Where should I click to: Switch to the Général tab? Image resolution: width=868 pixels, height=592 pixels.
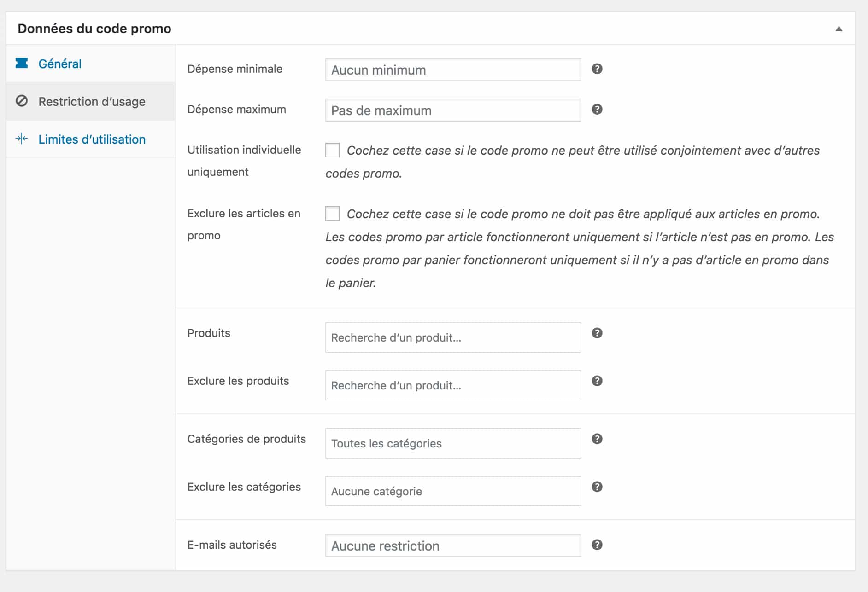click(x=91, y=64)
